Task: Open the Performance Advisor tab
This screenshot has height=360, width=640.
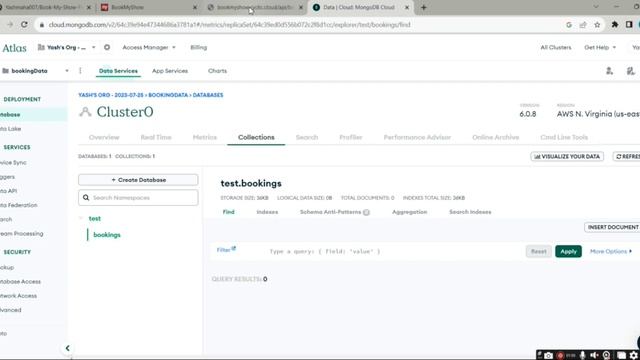Action: coord(417,137)
